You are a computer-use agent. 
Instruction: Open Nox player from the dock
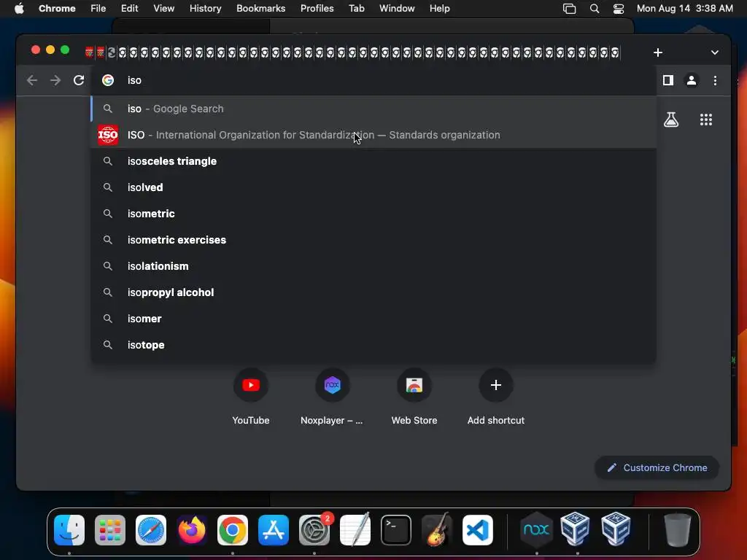pyautogui.click(x=536, y=529)
